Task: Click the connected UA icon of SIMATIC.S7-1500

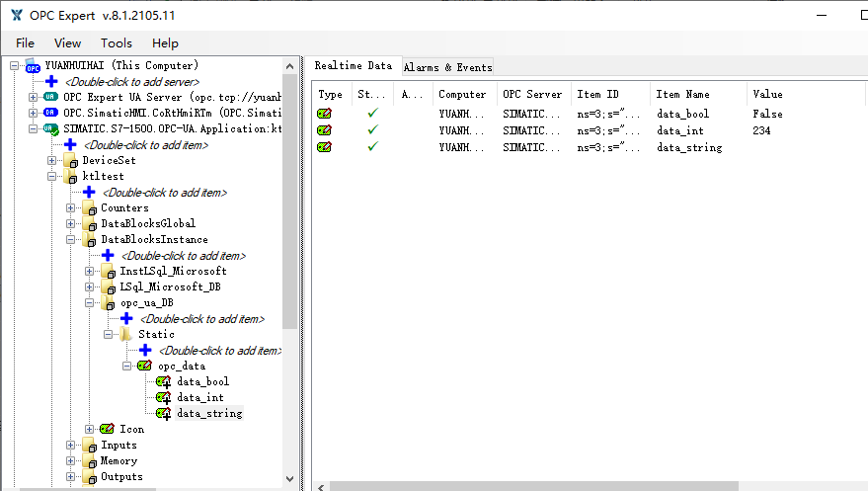Action: pos(51,129)
